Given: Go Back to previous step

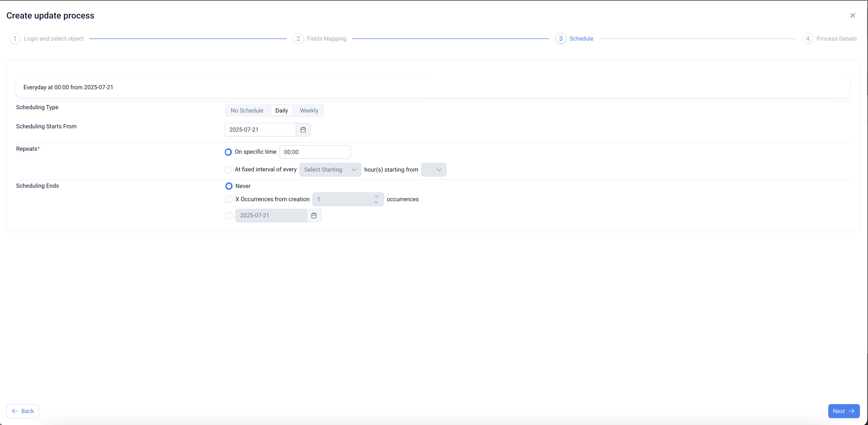Looking at the screenshot, I should (x=23, y=411).
